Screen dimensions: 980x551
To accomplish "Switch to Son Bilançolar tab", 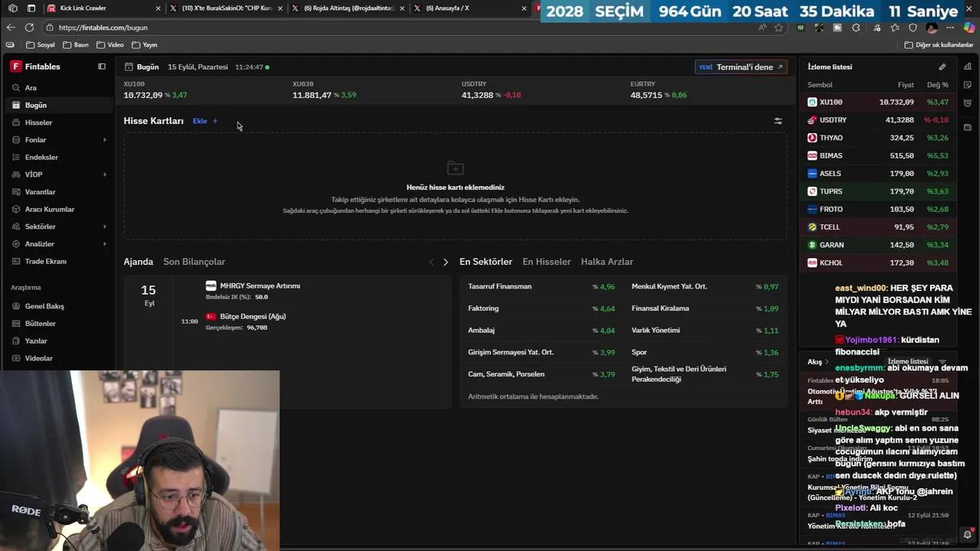I will [x=194, y=262].
